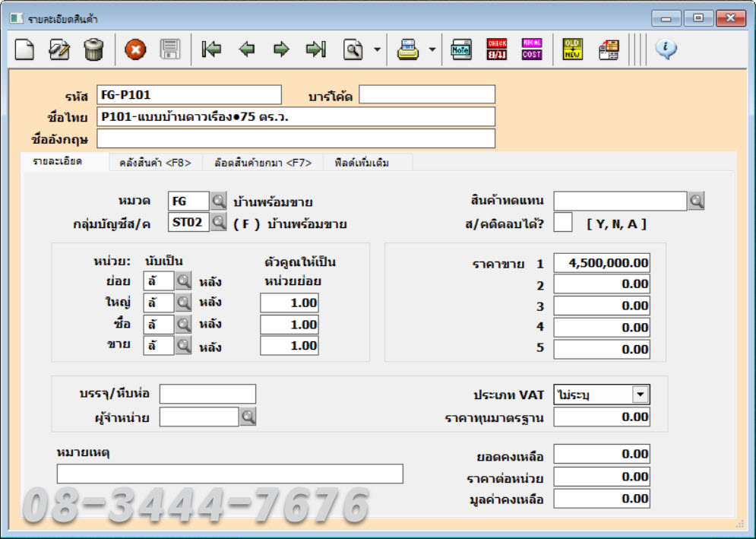Click the Edit record pencil icon

click(x=59, y=49)
